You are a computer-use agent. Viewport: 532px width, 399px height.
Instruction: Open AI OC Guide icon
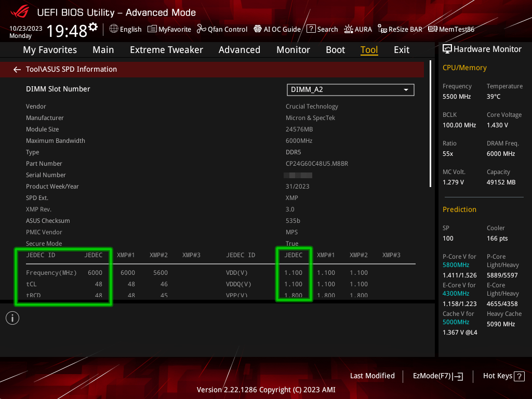(258, 29)
